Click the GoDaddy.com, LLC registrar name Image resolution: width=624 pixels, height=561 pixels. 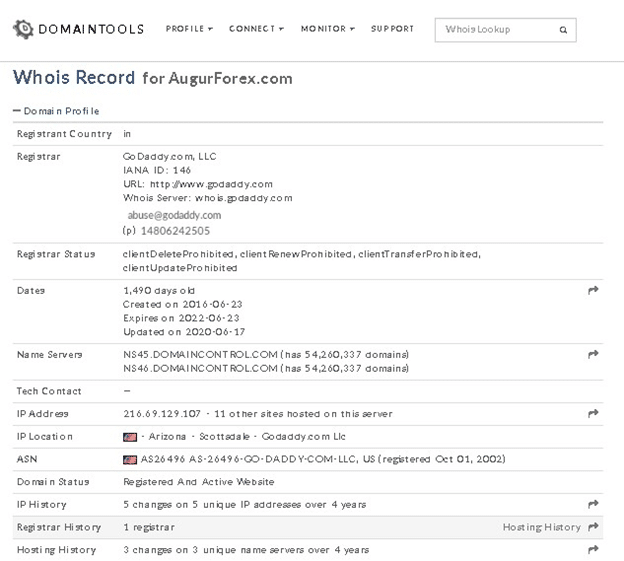[x=170, y=156]
